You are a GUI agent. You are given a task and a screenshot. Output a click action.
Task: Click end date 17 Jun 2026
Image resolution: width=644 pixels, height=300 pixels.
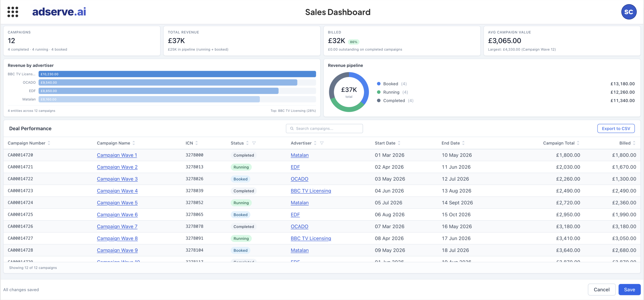point(456,238)
